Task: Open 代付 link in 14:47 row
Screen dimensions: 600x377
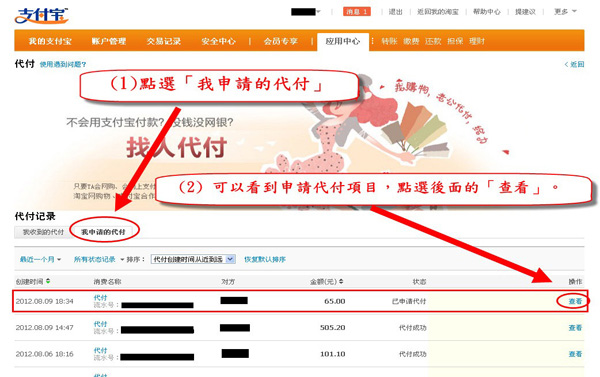Action: coord(100,324)
